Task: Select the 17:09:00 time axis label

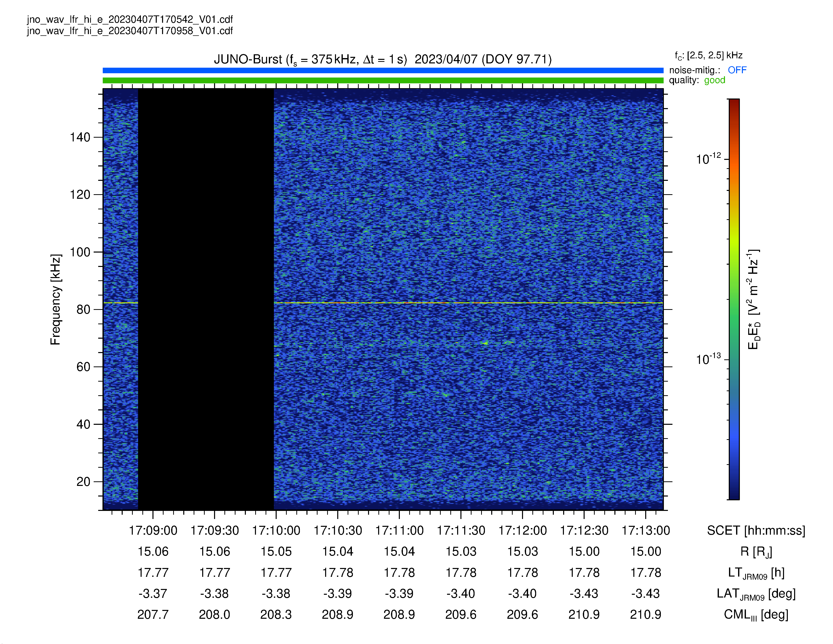Action: [153, 531]
